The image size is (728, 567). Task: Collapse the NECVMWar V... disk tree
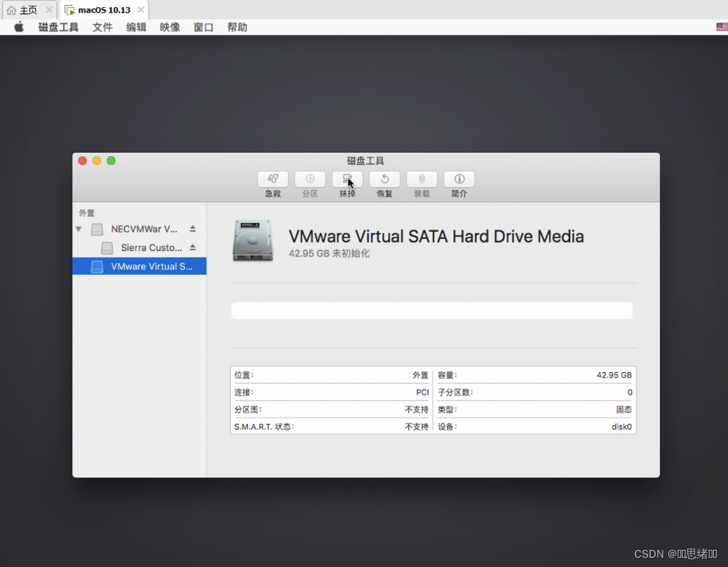79,229
